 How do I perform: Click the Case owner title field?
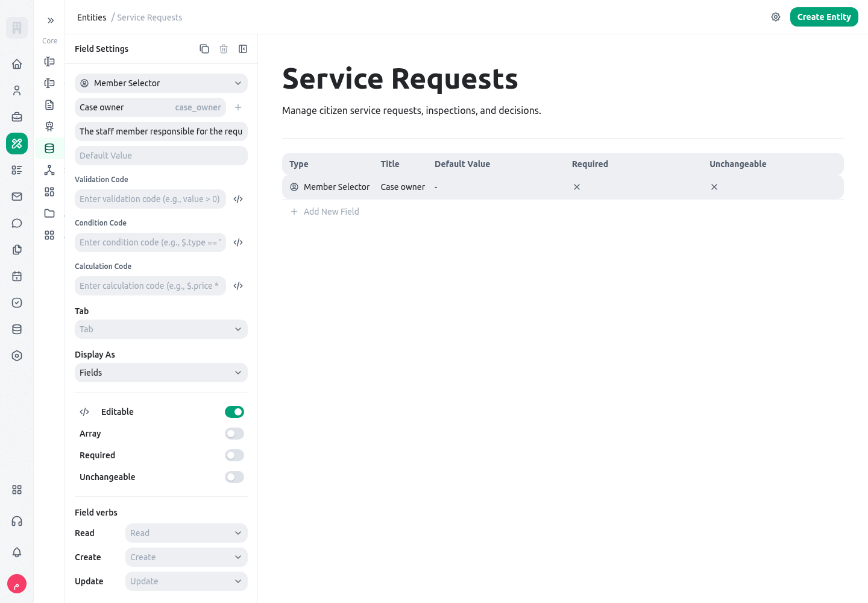150,107
